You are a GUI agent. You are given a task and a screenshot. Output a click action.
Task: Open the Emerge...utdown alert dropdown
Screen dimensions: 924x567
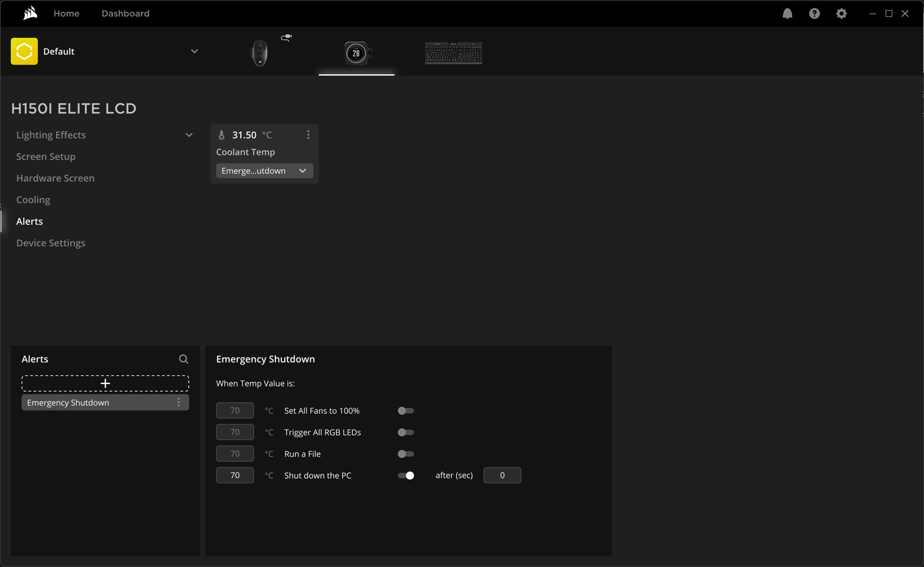pyautogui.click(x=264, y=171)
